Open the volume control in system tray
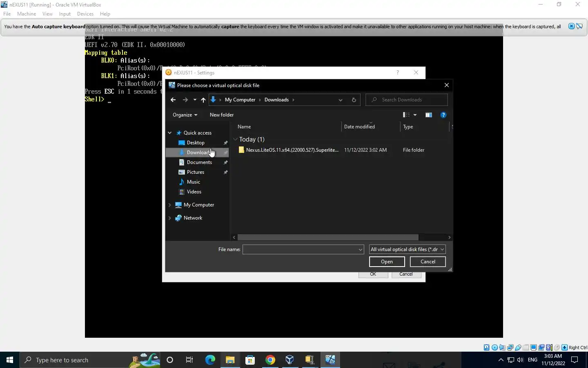 click(x=520, y=360)
